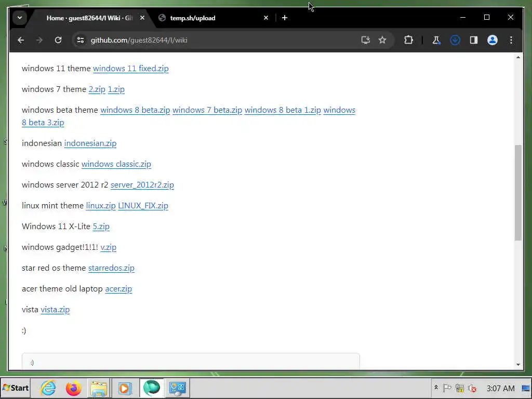Click the scrollbar up arrow
The width and height of the screenshot is (532, 399).
click(518, 57)
